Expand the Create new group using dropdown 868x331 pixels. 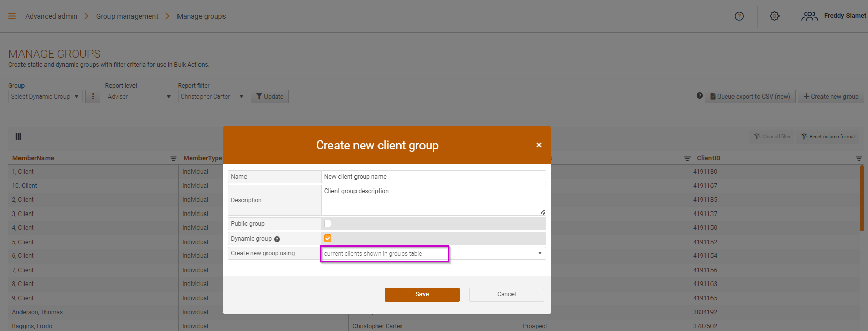433,253
